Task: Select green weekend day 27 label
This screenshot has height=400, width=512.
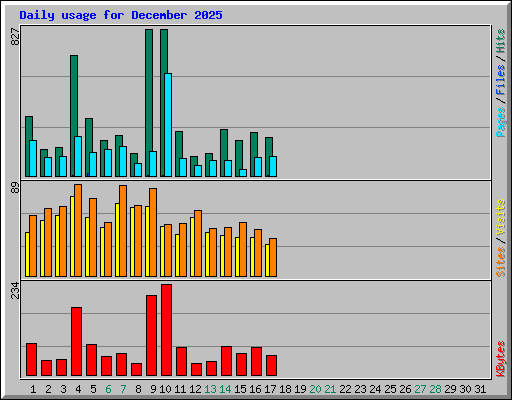Action: pos(420,389)
